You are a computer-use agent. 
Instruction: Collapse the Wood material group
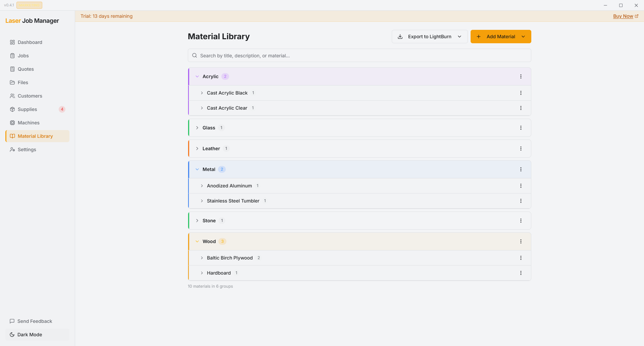point(197,241)
